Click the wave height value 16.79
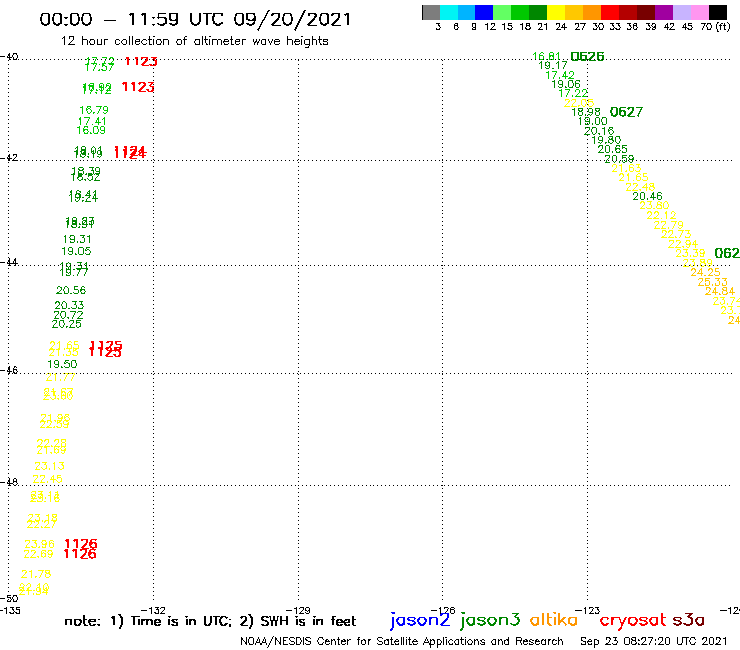 click(x=94, y=110)
